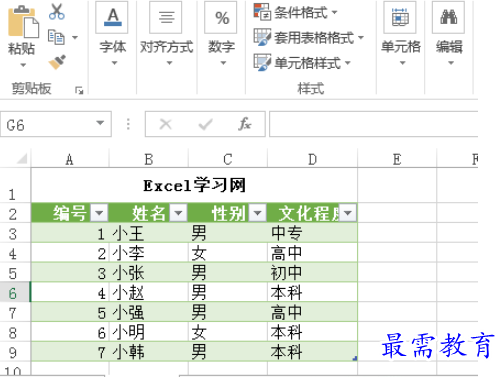Click the Copy icon
Screen dimensions: 503x377
tap(56, 37)
